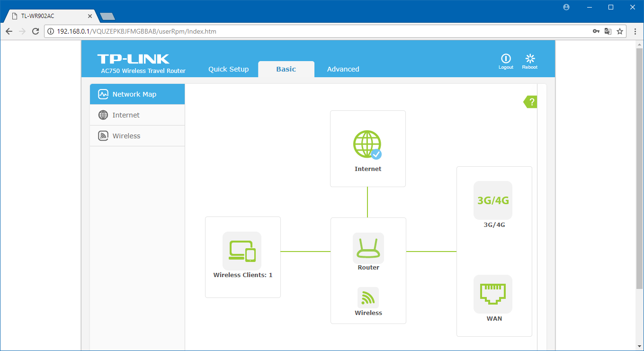Screen dimensions: 644x351
Task: Click the '3G/4G' caption under the tile
Action: pyautogui.click(x=494, y=225)
